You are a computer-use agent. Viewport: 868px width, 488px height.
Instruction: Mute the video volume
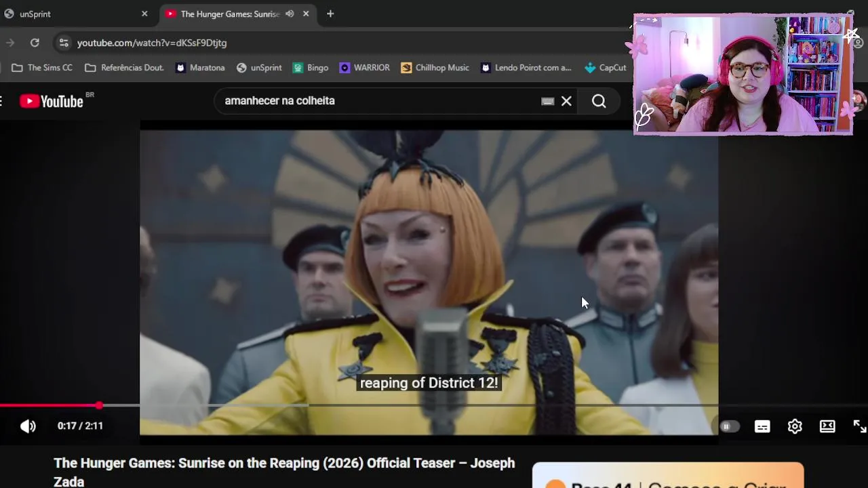click(x=28, y=426)
